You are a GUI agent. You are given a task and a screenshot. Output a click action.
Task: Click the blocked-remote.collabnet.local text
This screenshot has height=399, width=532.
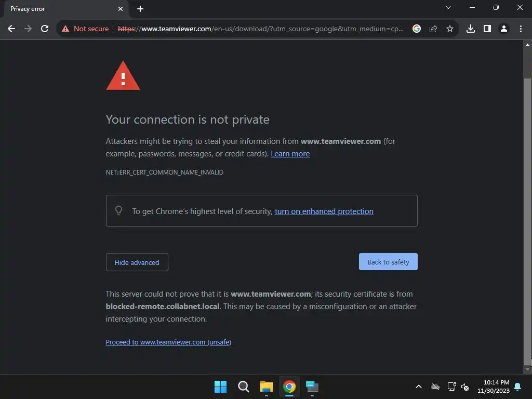click(163, 307)
